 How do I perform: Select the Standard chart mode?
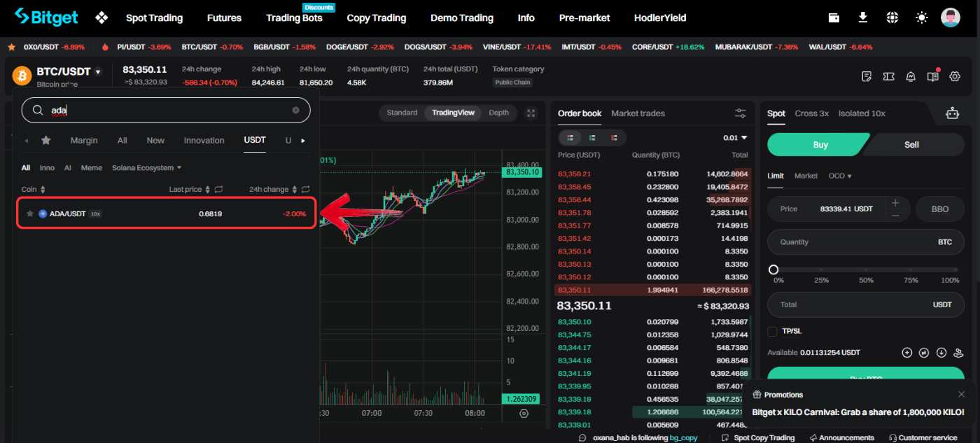pyautogui.click(x=402, y=113)
